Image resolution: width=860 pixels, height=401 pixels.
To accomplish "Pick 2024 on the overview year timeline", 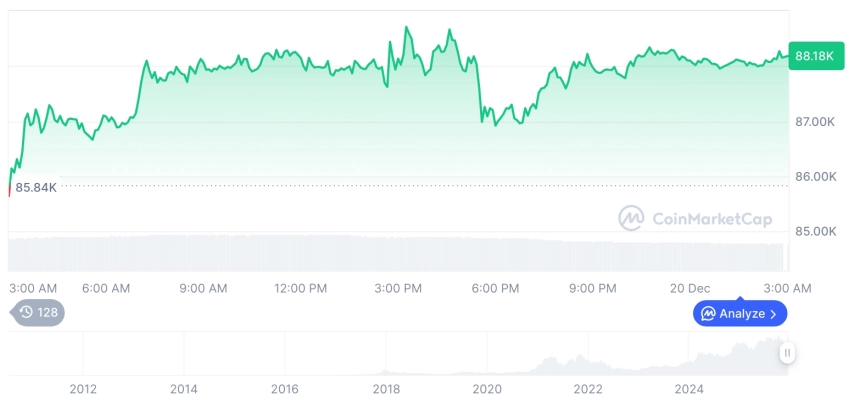I will tap(689, 389).
